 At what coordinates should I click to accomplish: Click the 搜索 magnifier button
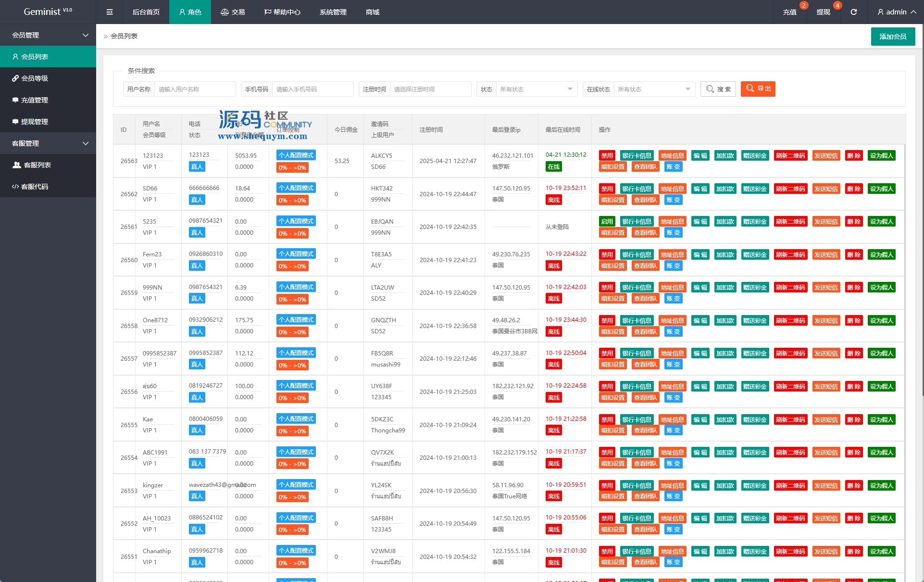pos(718,89)
